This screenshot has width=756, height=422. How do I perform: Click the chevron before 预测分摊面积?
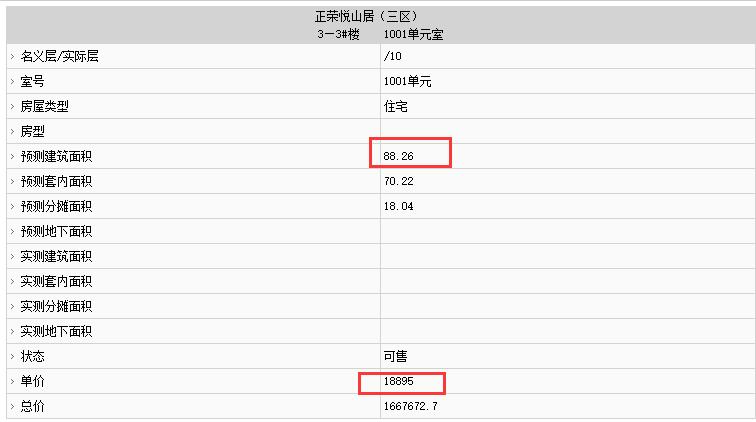tap(13, 207)
